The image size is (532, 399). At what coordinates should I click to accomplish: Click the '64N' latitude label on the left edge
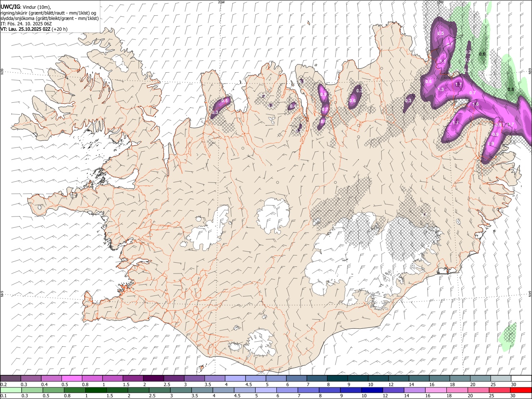(2, 293)
